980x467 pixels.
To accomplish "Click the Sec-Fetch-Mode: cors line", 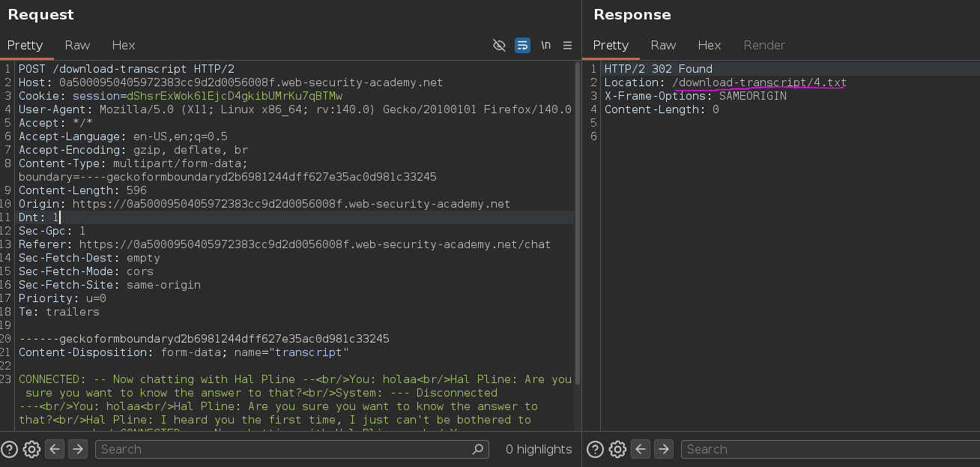I will (86, 271).
